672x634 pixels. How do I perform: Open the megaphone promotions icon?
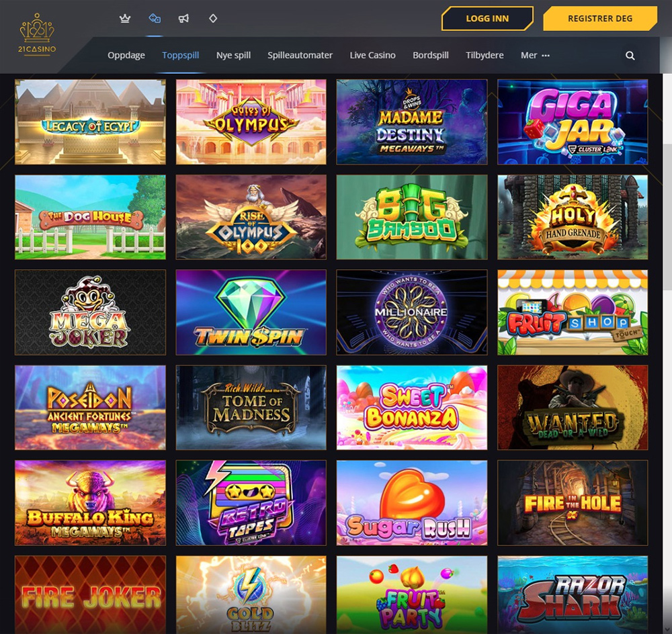[183, 18]
